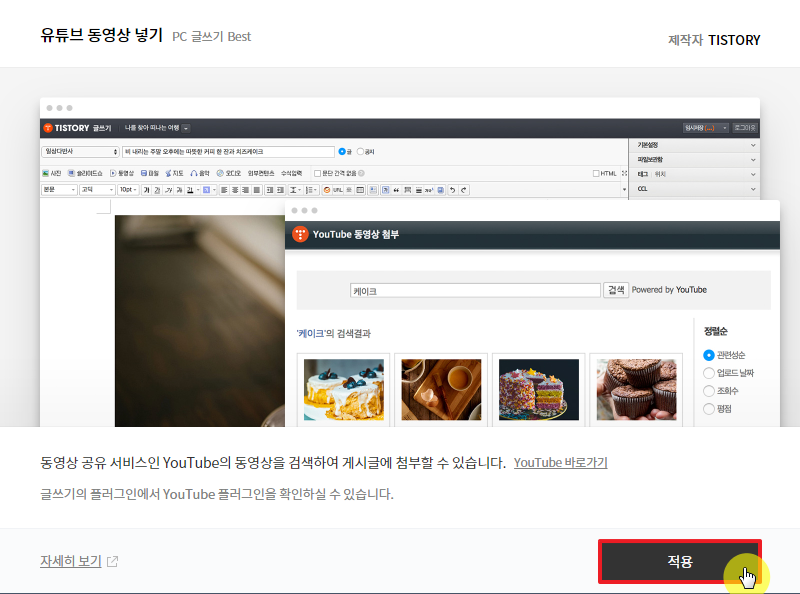Click the 지도 map insert icon
Image resolution: width=800 pixels, height=594 pixels.
click(168, 174)
